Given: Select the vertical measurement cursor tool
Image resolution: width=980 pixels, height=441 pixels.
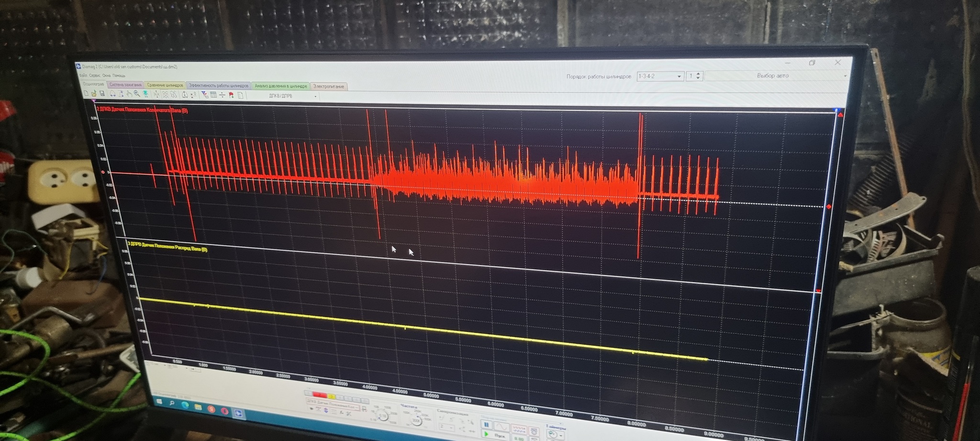Looking at the screenshot, I should coord(121,94).
